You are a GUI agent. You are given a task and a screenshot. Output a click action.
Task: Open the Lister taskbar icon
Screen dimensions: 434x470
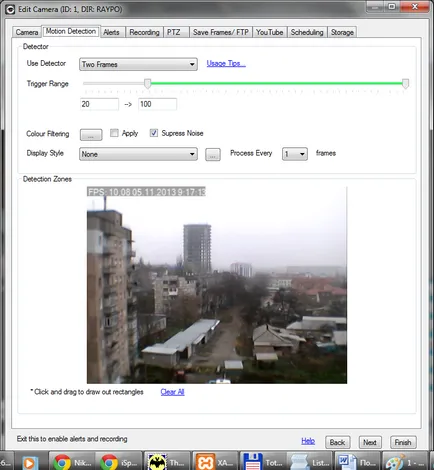[x=310, y=463]
